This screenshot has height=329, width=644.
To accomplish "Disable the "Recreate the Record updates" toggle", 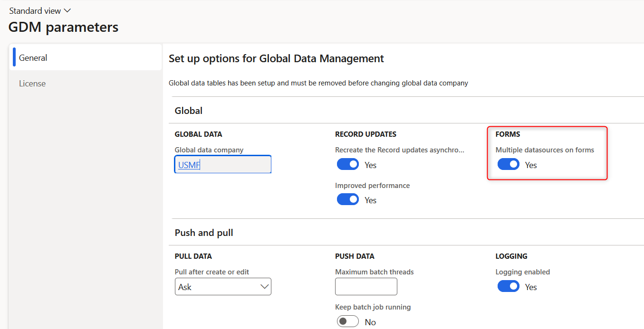I will tap(348, 164).
